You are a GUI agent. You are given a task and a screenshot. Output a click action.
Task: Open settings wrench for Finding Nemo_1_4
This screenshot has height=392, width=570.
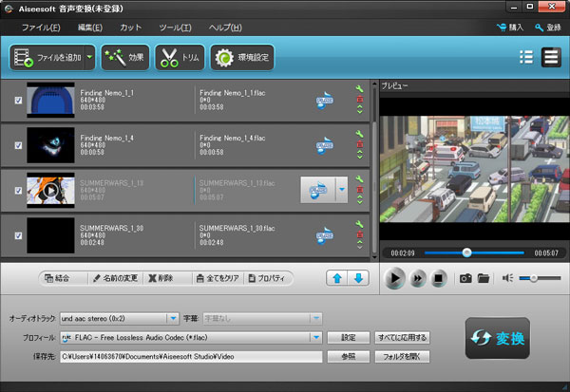click(x=359, y=134)
